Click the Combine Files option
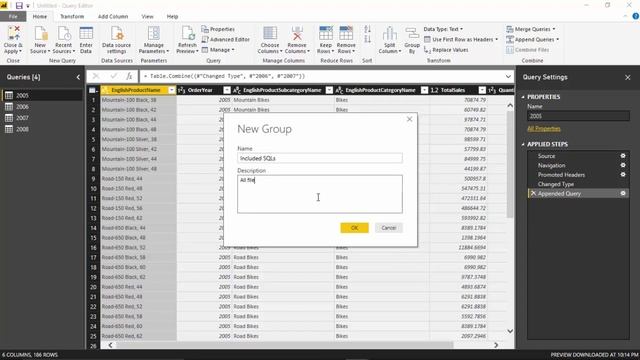This screenshot has height=360, width=640. [527, 50]
